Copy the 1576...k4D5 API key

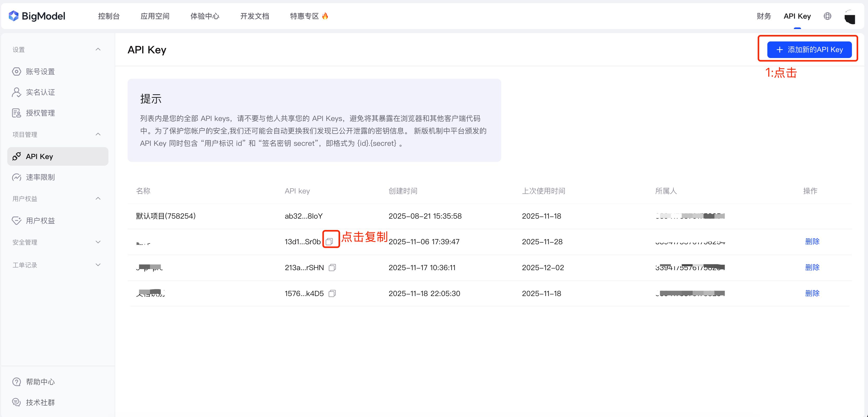coord(332,293)
